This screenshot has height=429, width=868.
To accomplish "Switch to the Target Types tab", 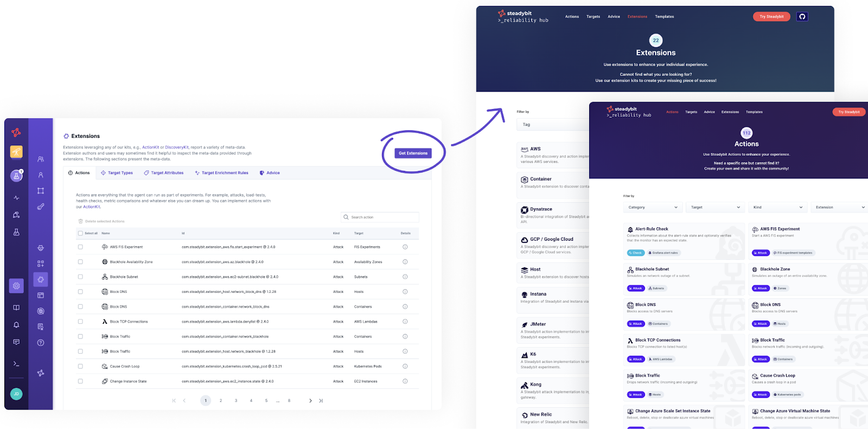I will [x=117, y=173].
